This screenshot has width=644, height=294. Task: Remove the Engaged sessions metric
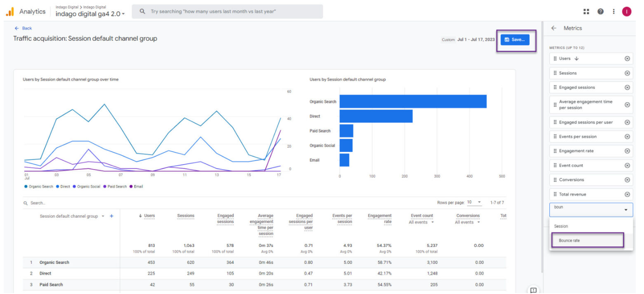pos(627,87)
